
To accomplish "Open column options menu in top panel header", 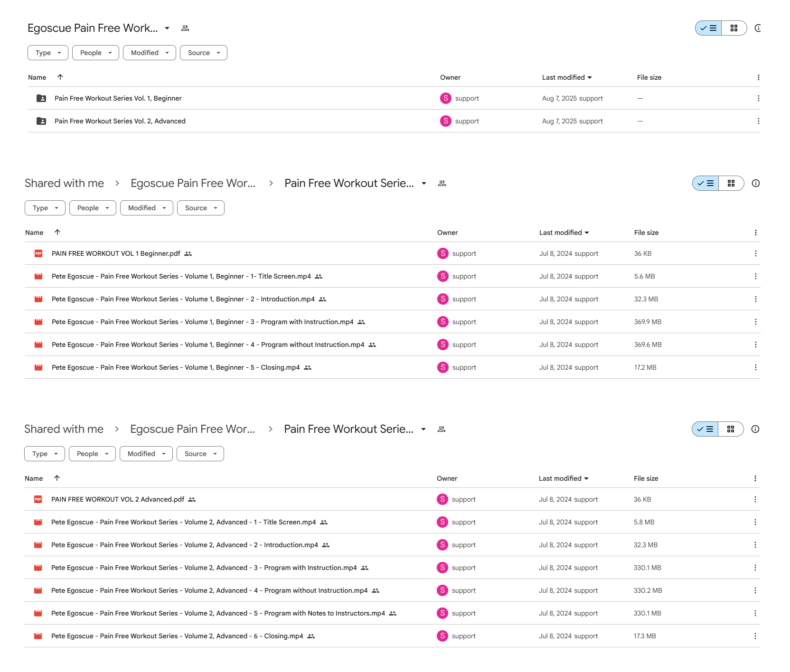I will coord(758,77).
